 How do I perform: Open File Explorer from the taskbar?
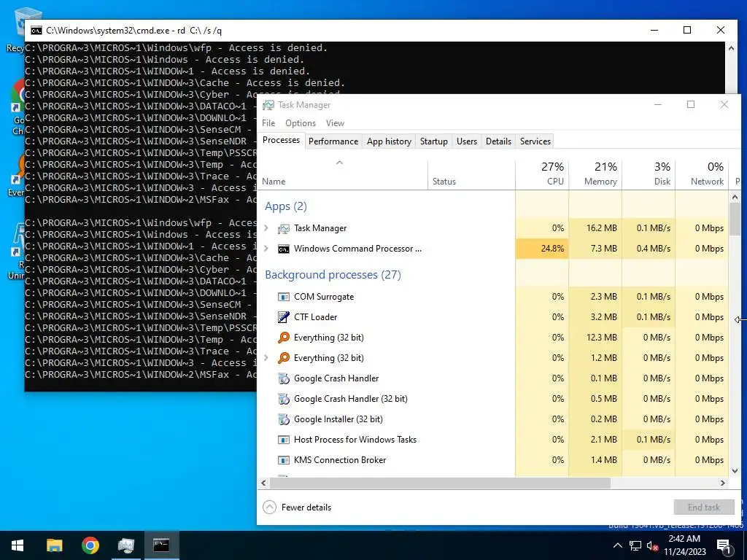[x=54, y=545]
